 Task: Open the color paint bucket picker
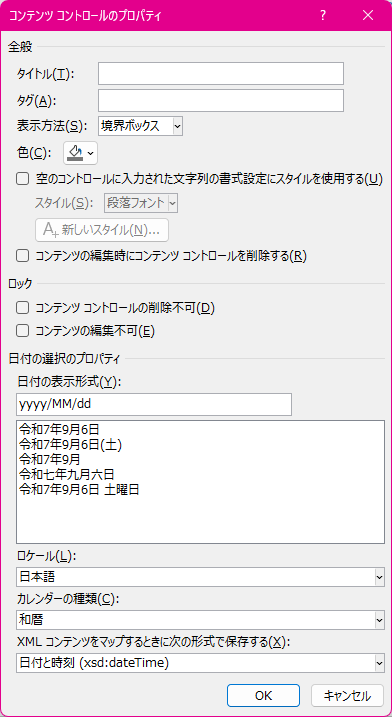[80, 152]
